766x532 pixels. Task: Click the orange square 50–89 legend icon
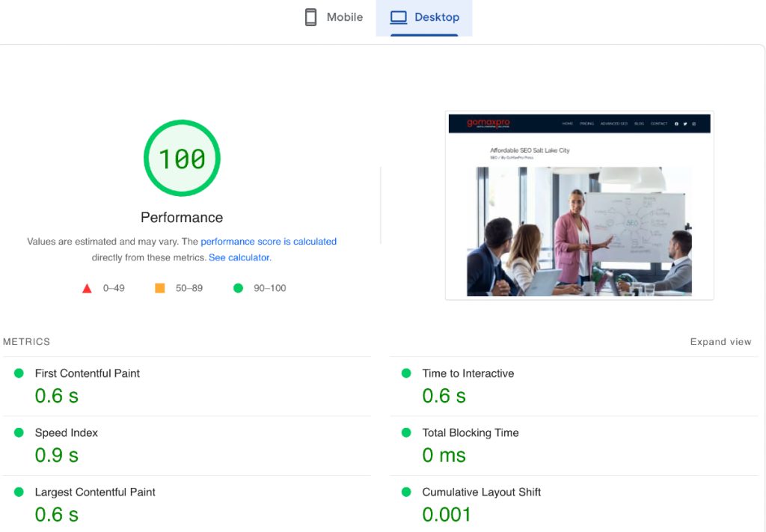[x=160, y=288]
